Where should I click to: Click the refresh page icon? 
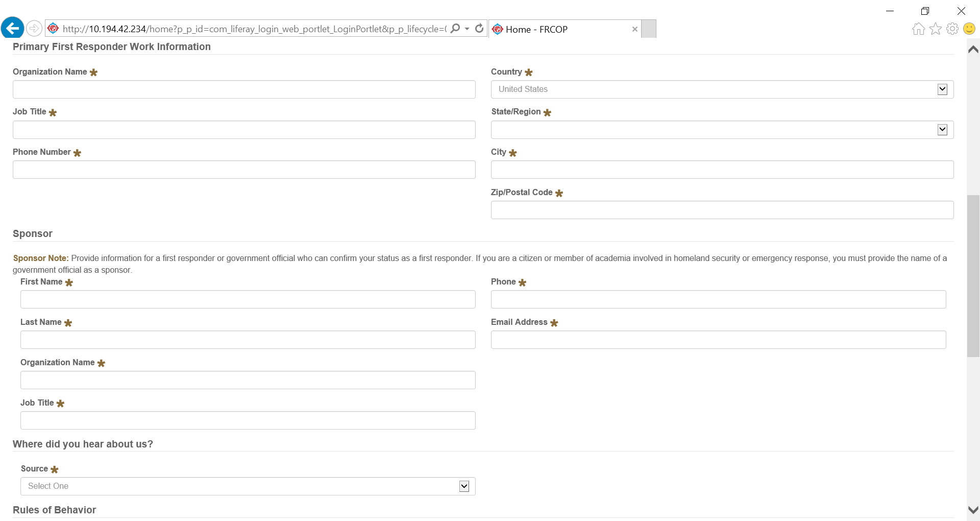[479, 29]
